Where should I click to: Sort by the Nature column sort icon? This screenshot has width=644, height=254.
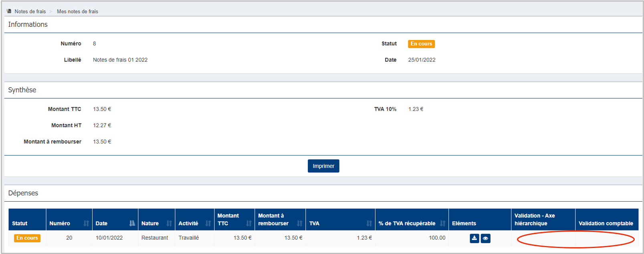click(x=169, y=223)
